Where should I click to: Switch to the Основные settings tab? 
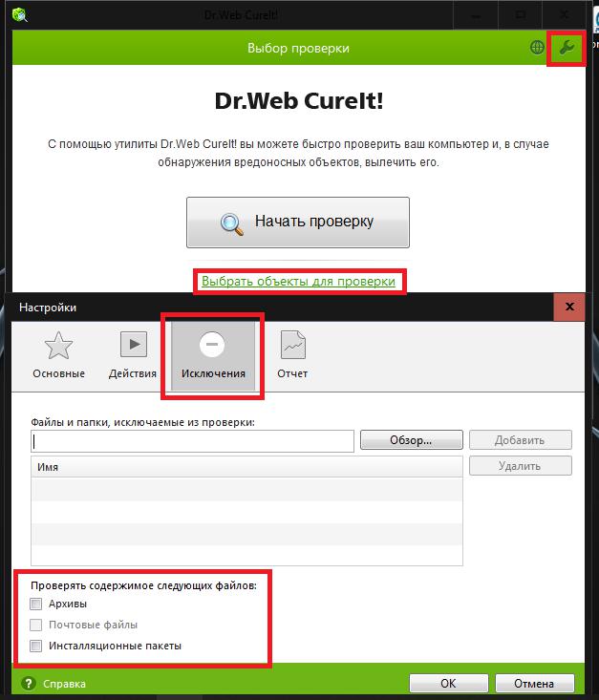pos(58,355)
